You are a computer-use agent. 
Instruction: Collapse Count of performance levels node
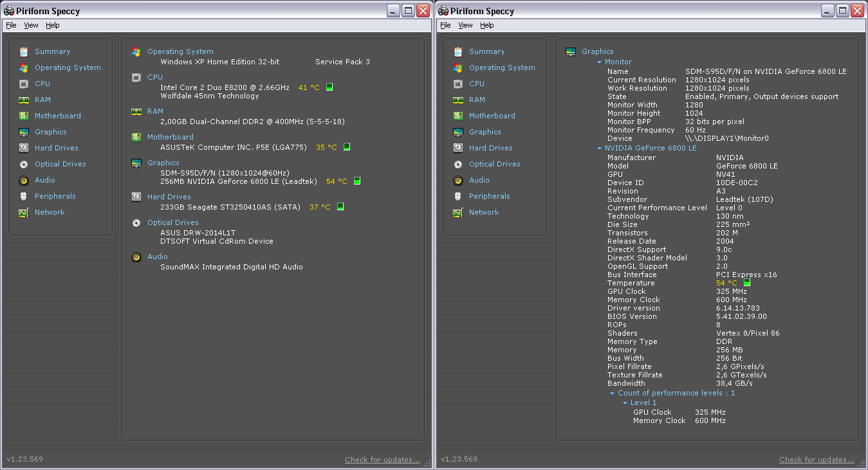pyautogui.click(x=613, y=393)
